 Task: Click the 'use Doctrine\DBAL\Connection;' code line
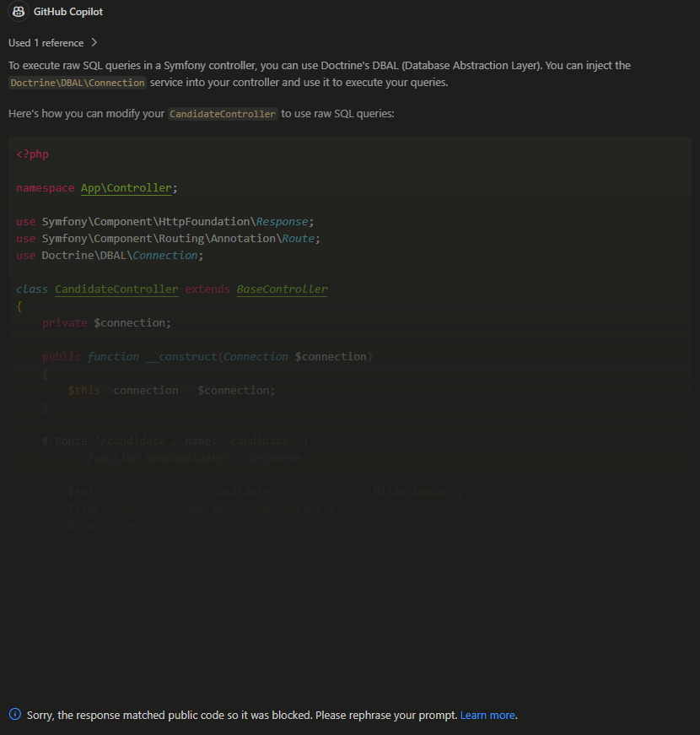click(110, 256)
